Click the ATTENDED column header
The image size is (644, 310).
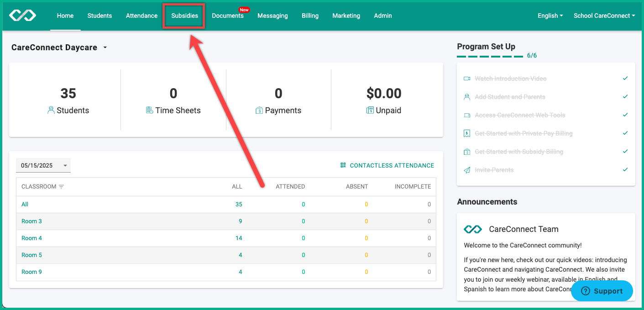pyautogui.click(x=290, y=187)
